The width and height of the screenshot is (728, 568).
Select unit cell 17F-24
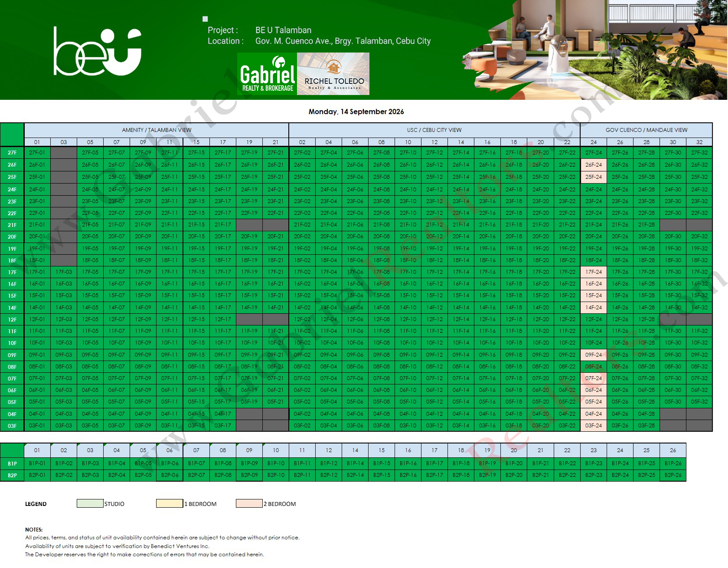[593, 272]
